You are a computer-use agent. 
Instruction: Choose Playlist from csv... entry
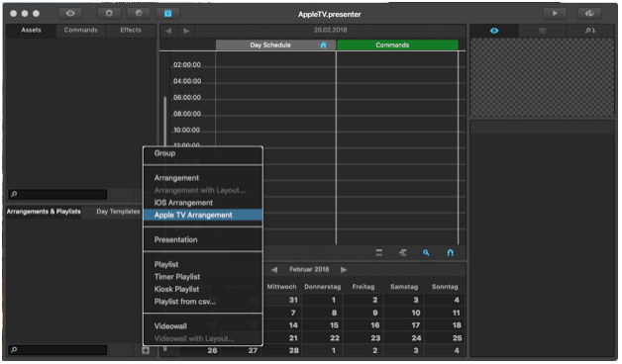click(x=203, y=302)
